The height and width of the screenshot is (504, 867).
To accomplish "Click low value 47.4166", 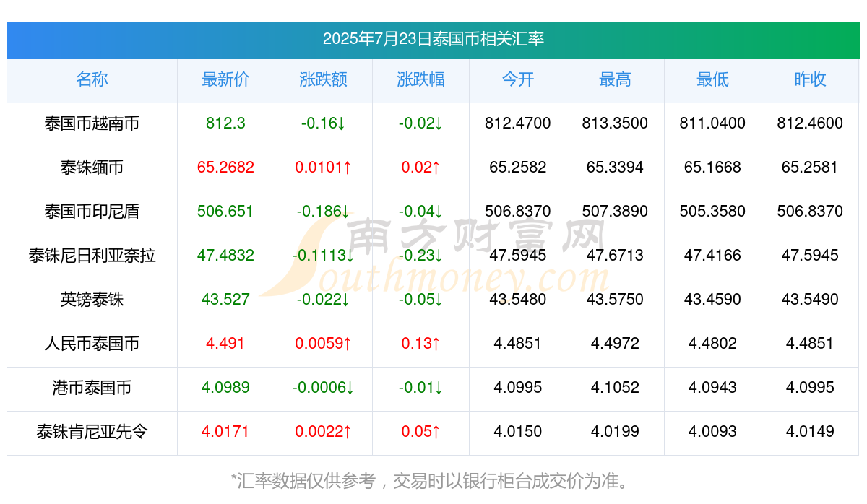I will tap(712, 256).
